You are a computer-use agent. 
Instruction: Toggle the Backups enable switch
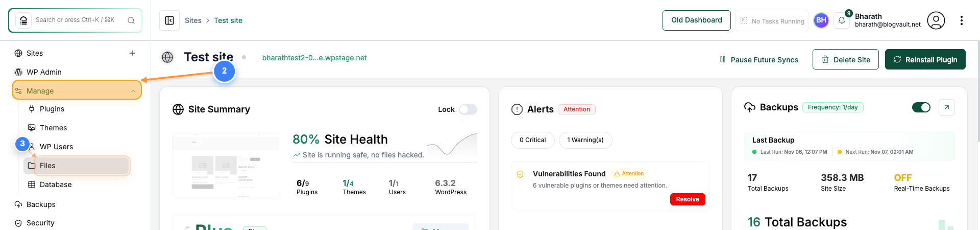point(921,107)
